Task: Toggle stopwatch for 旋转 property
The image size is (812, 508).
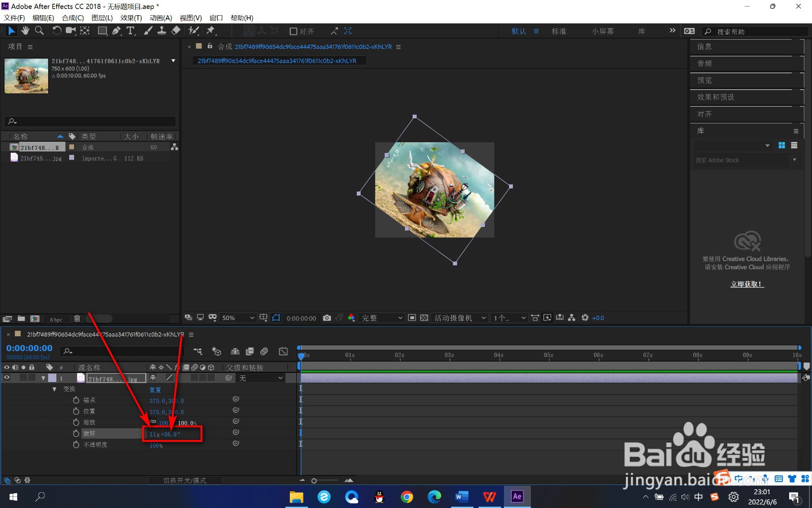Action: point(76,434)
